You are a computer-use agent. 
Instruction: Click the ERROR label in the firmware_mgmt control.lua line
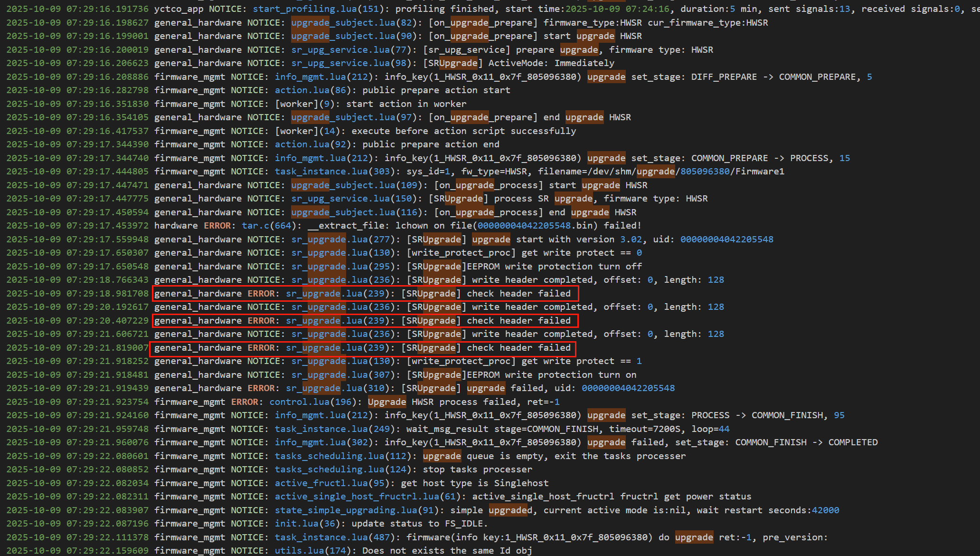point(245,402)
